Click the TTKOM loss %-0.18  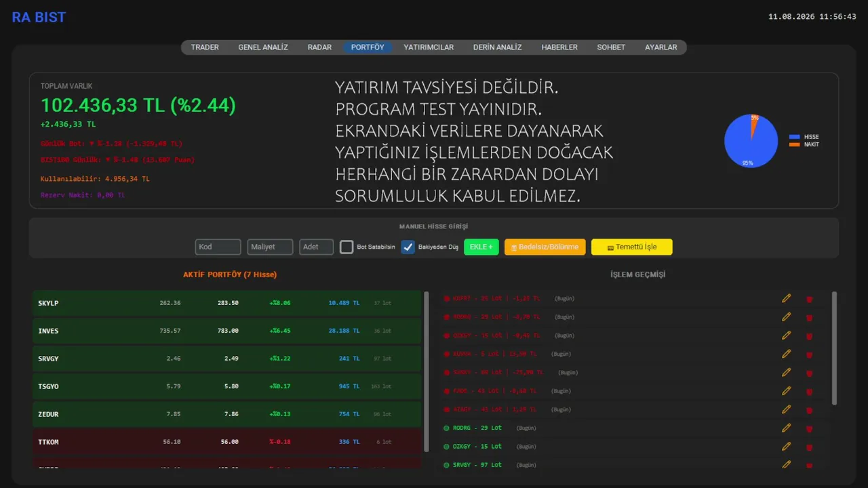click(x=279, y=442)
